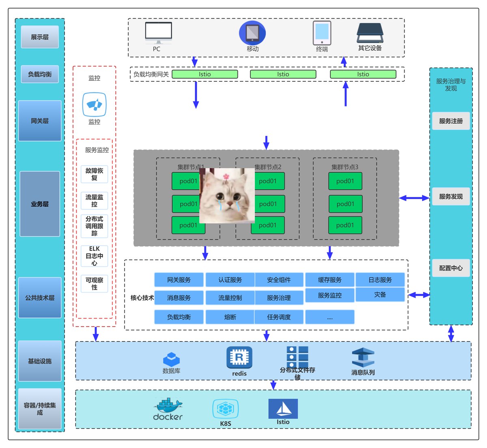This screenshot has height=448, width=487.
Task: Open the 终端 tablet icon
Action: (x=322, y=33)
